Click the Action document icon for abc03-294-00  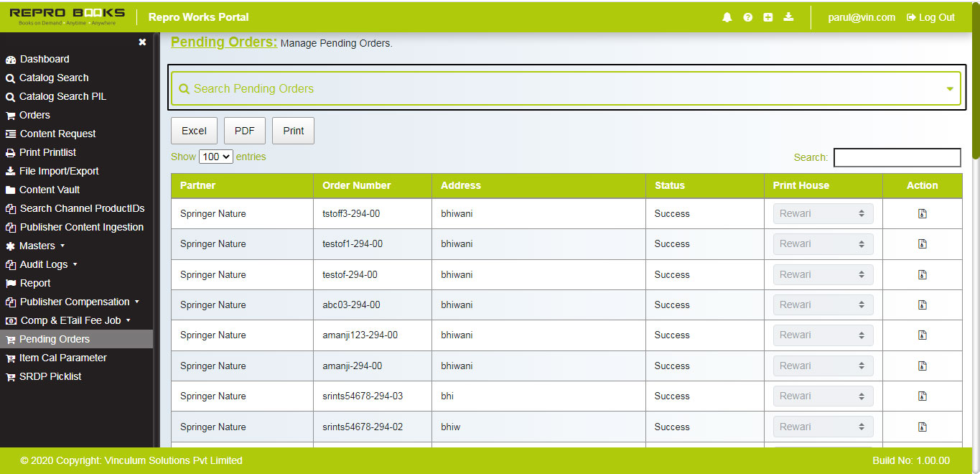(x=922, y=305)
